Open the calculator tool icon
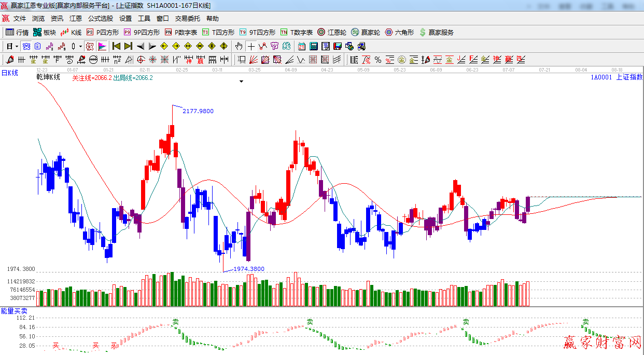This screenshot has height=355, width=644. coord(313,46)
